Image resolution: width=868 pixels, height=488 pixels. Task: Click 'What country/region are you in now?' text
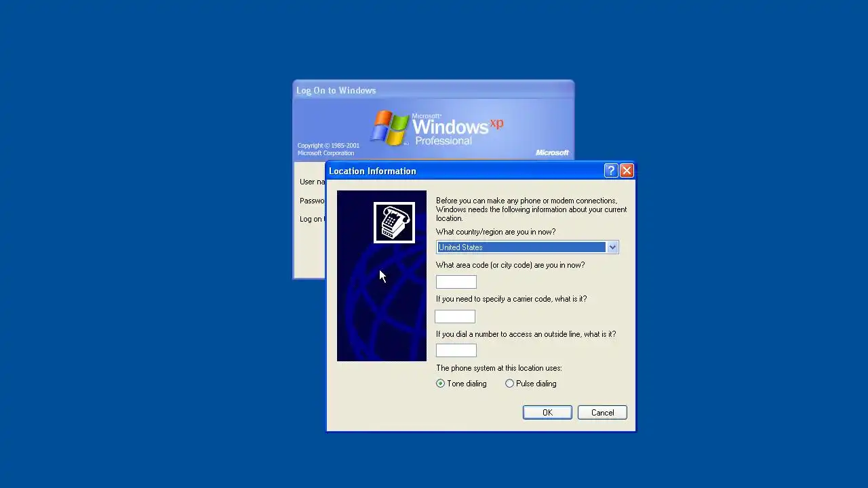coord(496,232)
